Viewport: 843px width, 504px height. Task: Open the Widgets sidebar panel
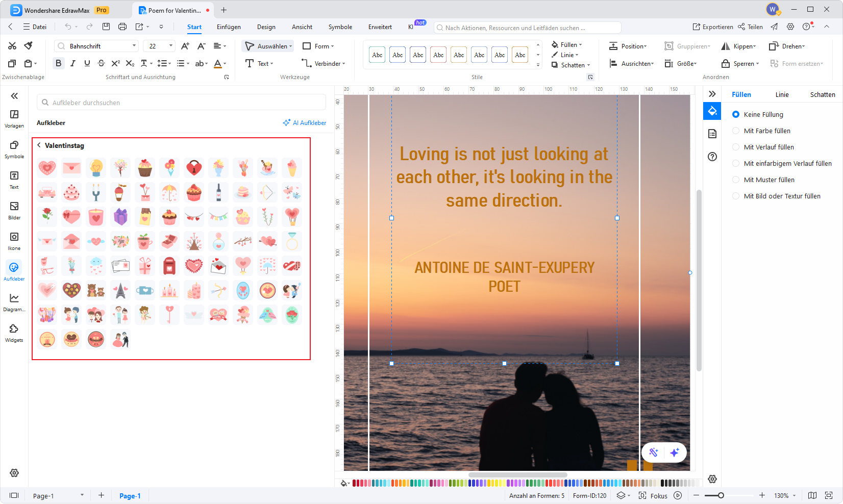[14, 333]
